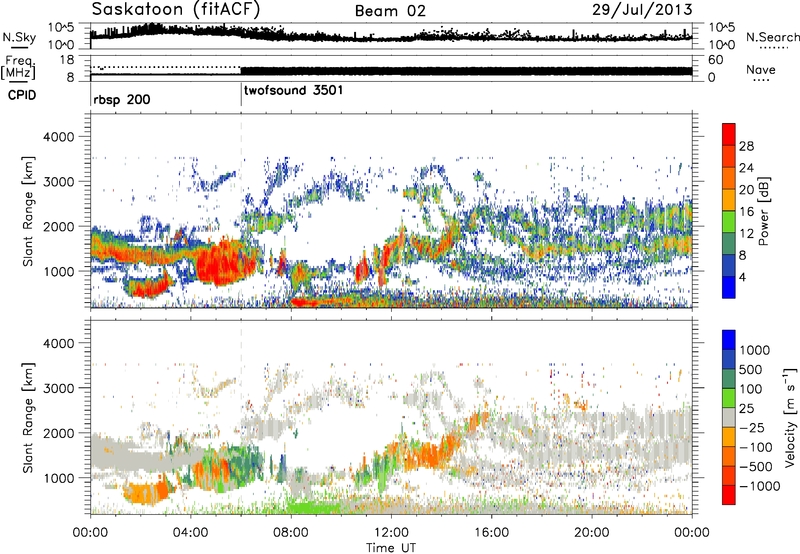Click the 'CPID' label
The image size is (800, 554).
click(22, 95)
